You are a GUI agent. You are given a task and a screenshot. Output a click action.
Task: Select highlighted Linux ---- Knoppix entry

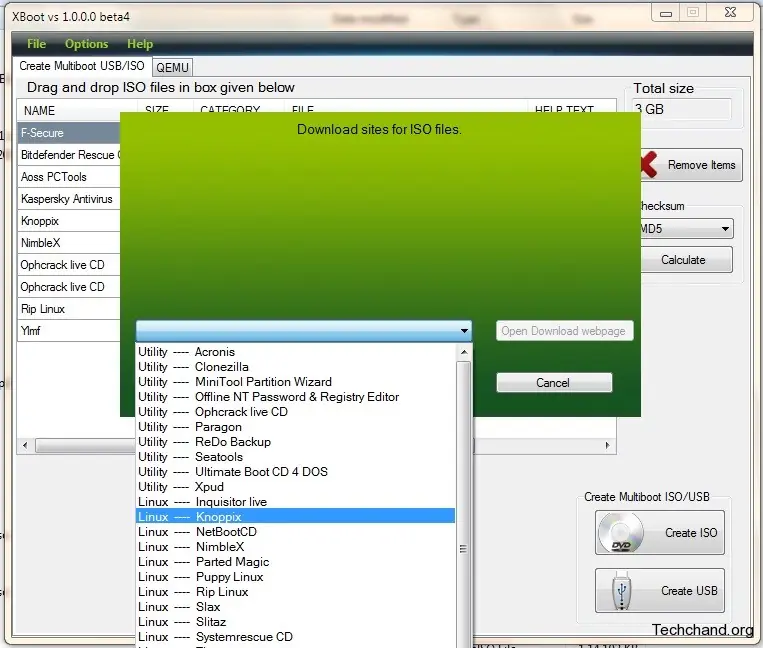point(295,517)
